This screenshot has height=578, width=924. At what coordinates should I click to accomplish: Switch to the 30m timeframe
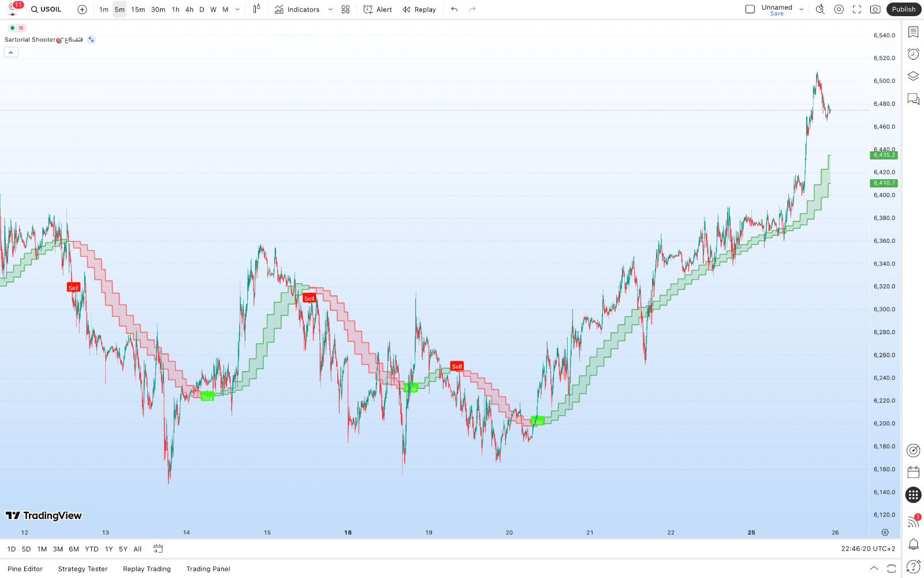(x=158, y=9)
